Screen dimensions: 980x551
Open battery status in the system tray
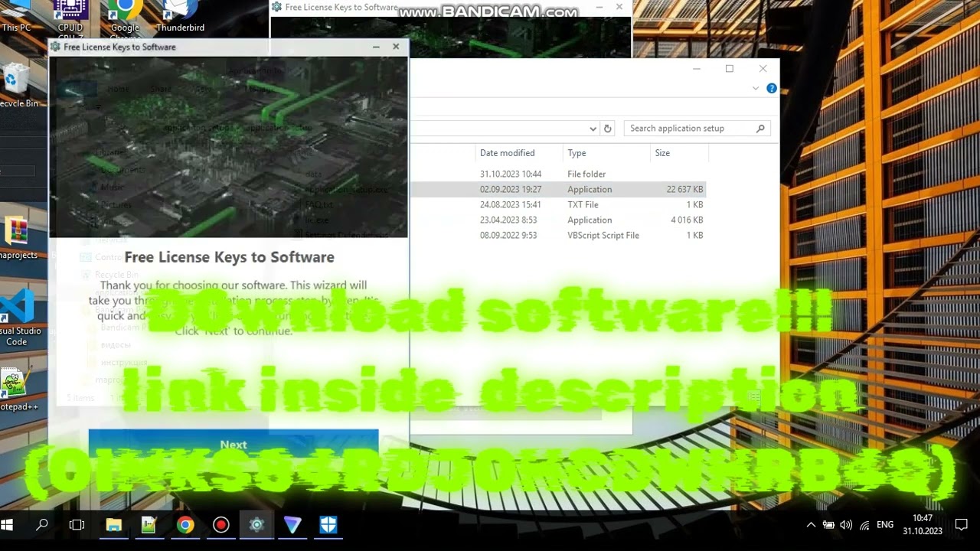coord(828,525)
